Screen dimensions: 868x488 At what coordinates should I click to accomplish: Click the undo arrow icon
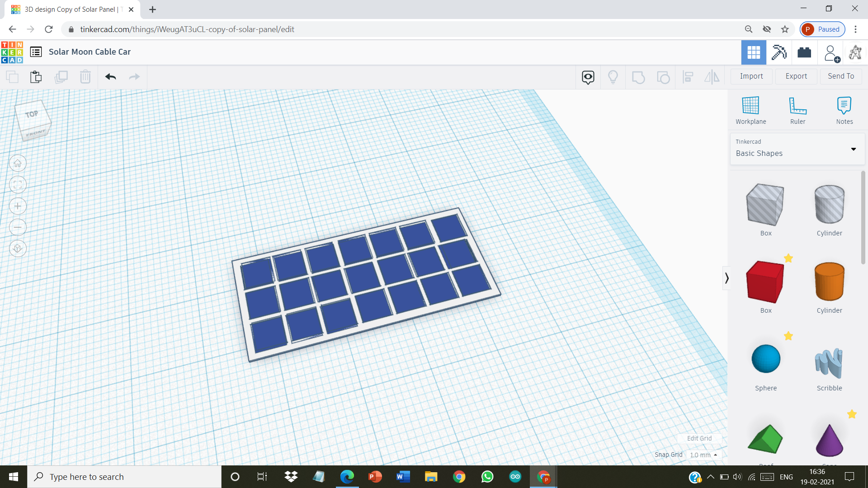point(110,76)
